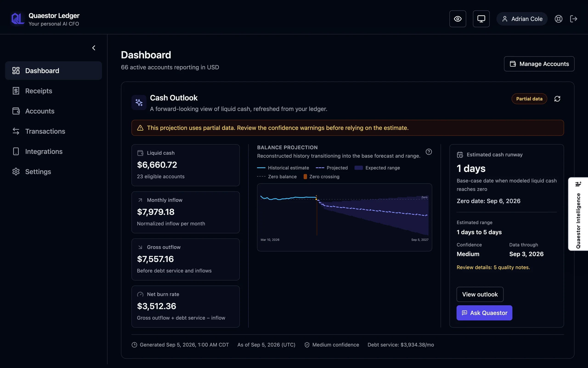Open the Quaestor Intelligence side tab
This screenshot has height=368, width=588.
pos(578,214)
